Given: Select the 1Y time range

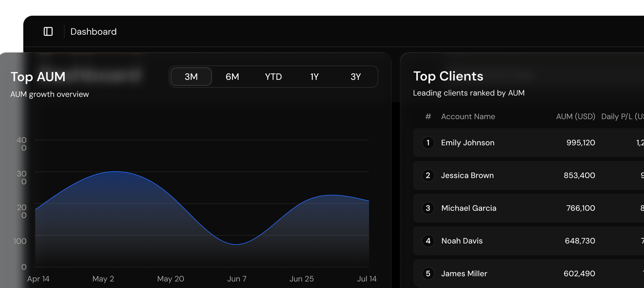Looking at the screenshot, I should click(314, 76).
